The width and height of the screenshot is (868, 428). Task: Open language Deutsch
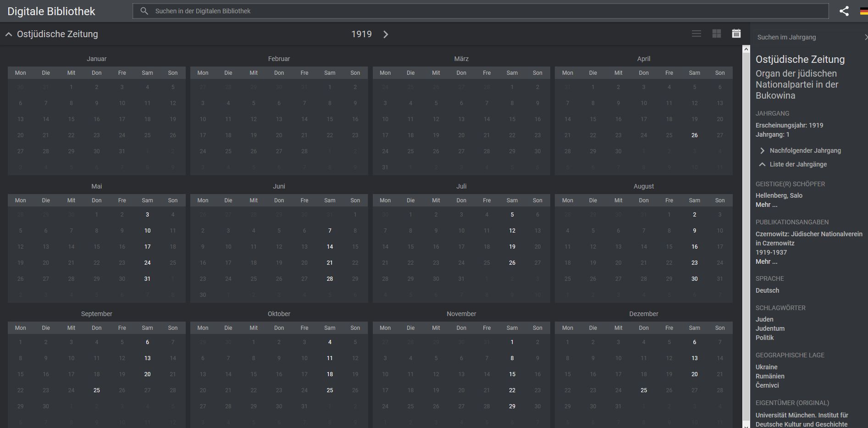(767, 290)
